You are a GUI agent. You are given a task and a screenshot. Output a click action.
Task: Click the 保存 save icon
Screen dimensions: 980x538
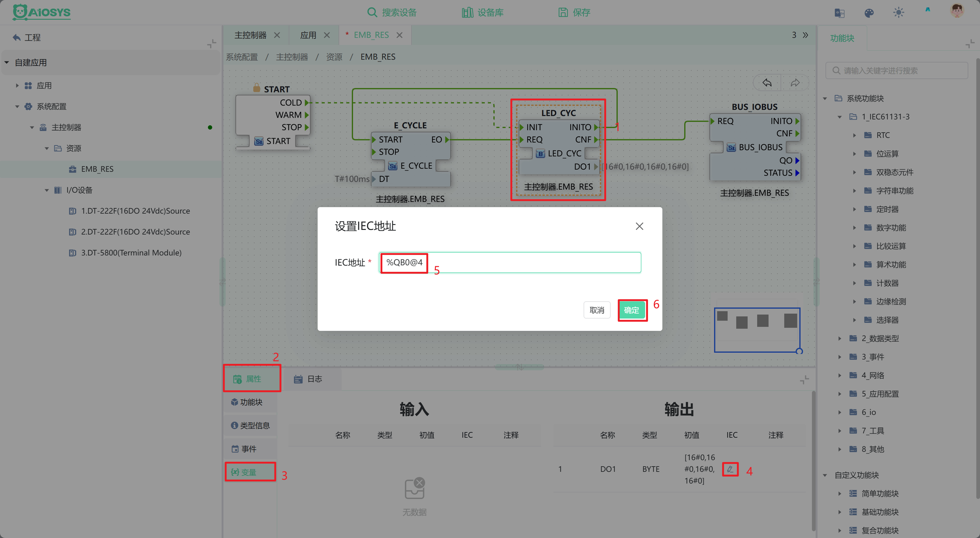pos(563,13)
